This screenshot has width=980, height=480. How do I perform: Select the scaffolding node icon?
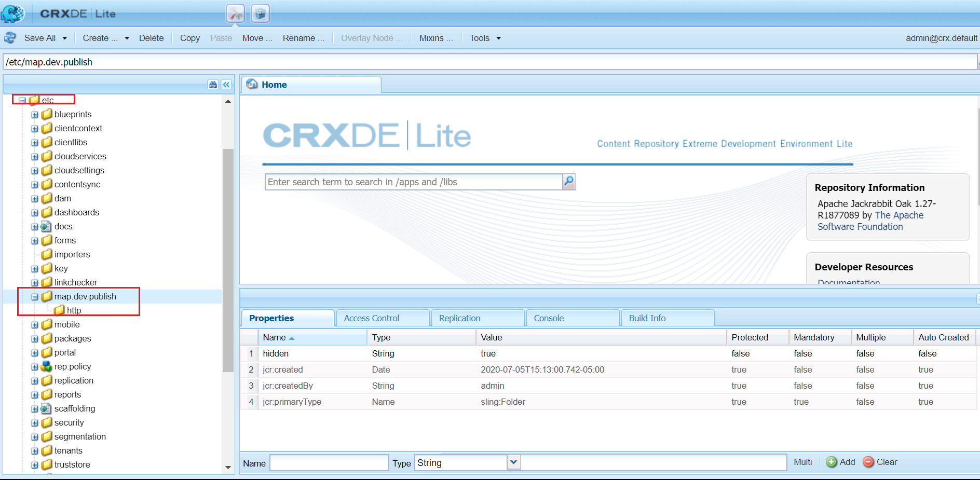click(46, 408)
